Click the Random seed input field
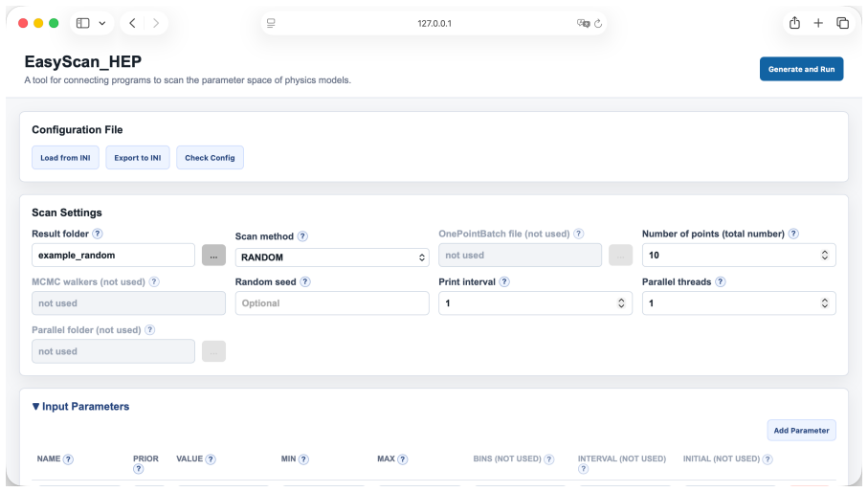 [332, 303]
